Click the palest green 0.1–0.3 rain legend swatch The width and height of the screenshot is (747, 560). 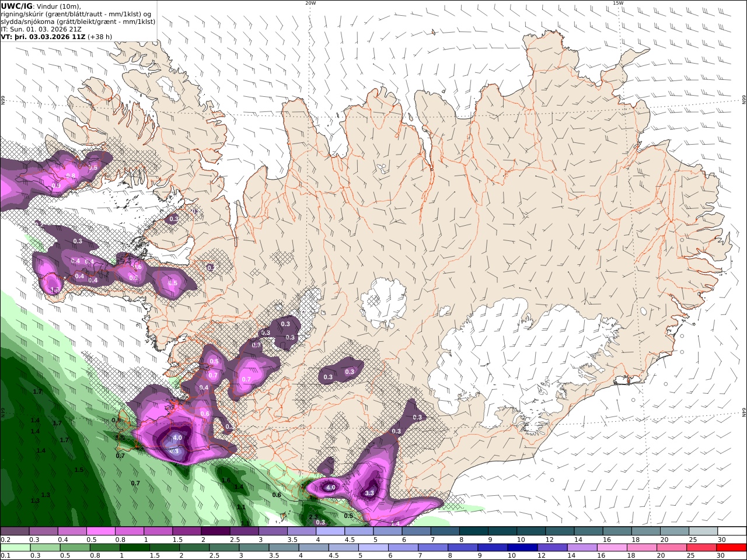(16, 548)
